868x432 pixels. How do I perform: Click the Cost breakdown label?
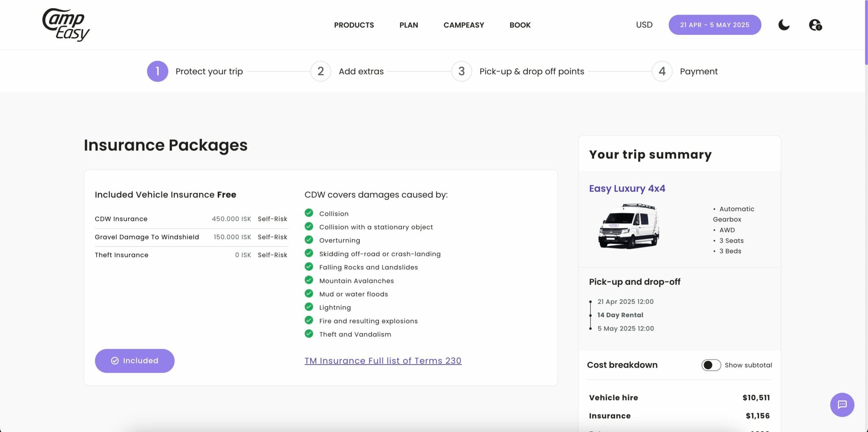(622, 365)
